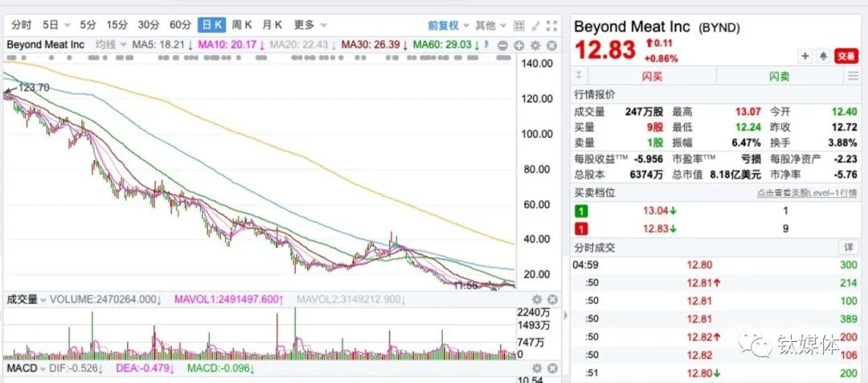The image size is (868, 383).
Task: Switch to 5日 five-day view
Action: pos(51,25)
